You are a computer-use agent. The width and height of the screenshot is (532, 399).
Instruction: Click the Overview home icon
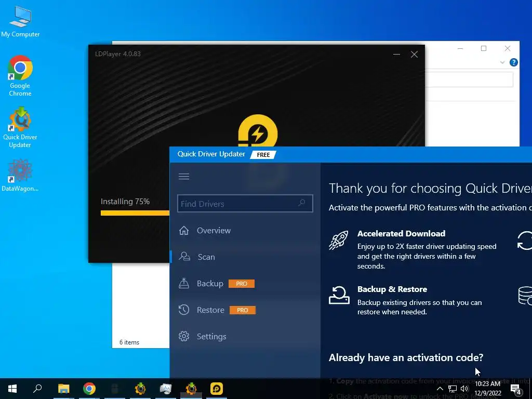184,230
